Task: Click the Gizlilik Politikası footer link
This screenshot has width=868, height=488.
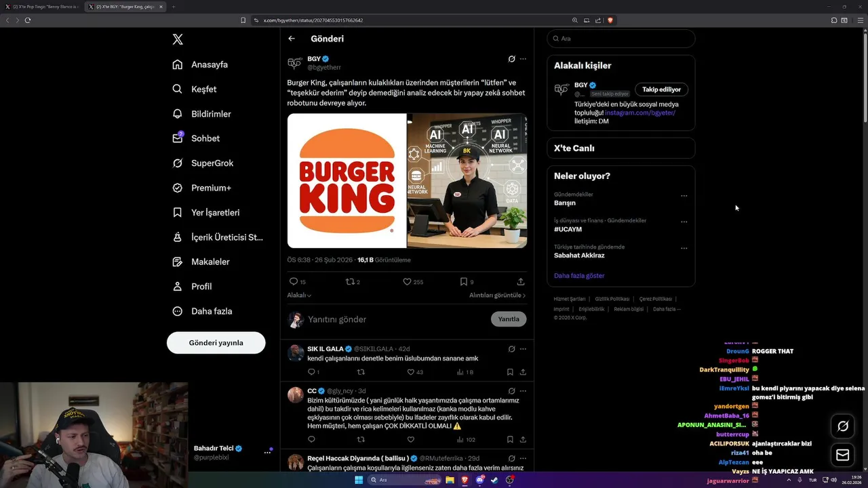Action: tap(612, 299)
